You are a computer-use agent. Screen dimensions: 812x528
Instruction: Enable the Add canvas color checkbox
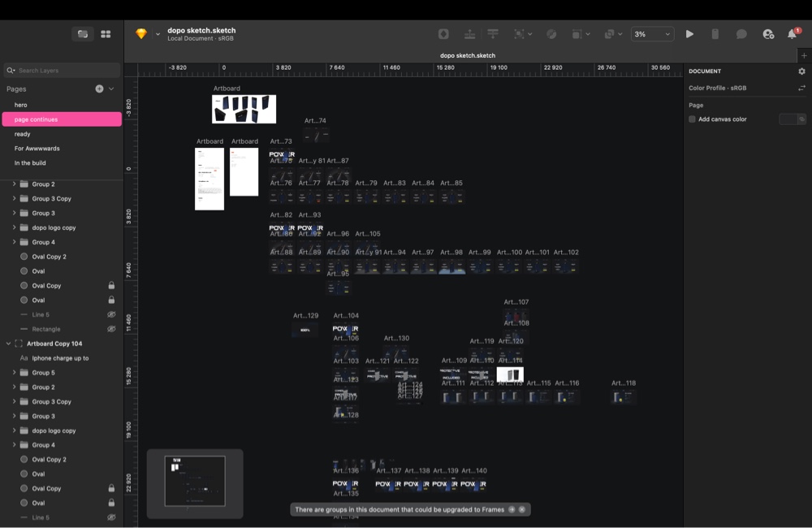pos(693,119)
